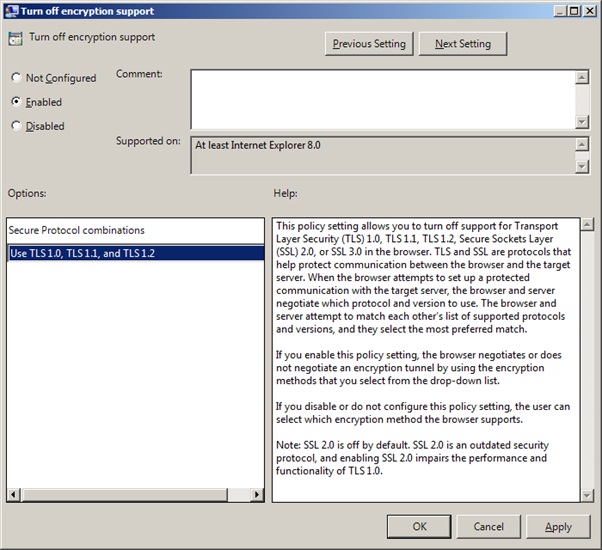Click the Help pane scroll down arrow

587,494
